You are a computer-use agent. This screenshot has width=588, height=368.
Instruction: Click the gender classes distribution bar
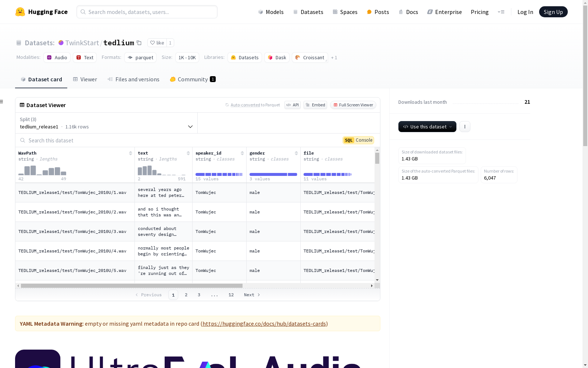[273, 174]
